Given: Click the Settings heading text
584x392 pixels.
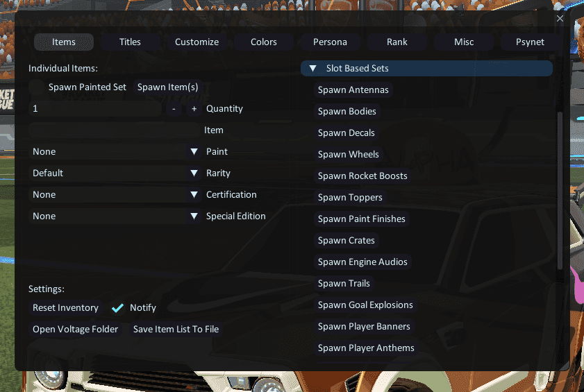Looking at the screenshot, I should 47,289.
